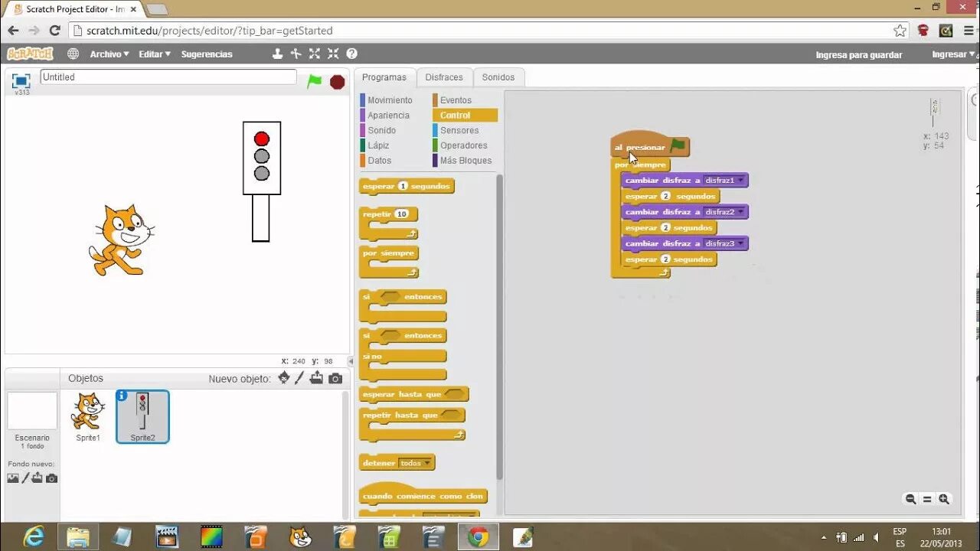Select the Delete scissors tool in toolbar
This screenshot has width=980, height=551.
(x=296, y=54)
